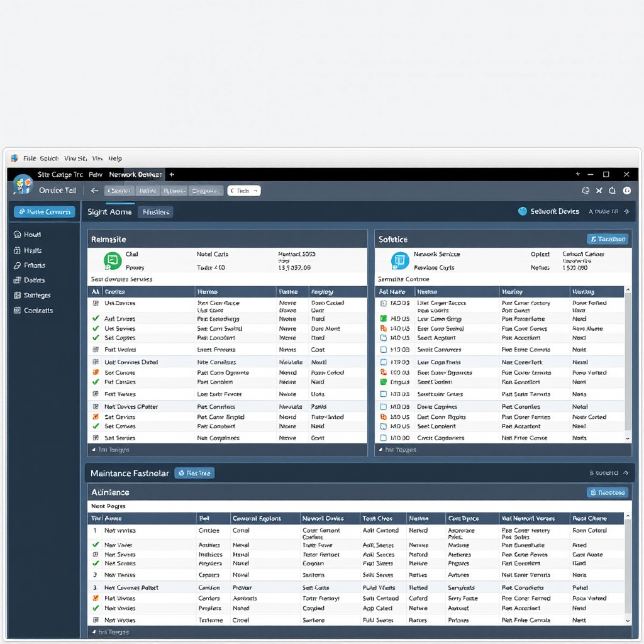Click the round avatar logo beside Onuice Tall
This screenshot has height=644, width=644.
23,184
